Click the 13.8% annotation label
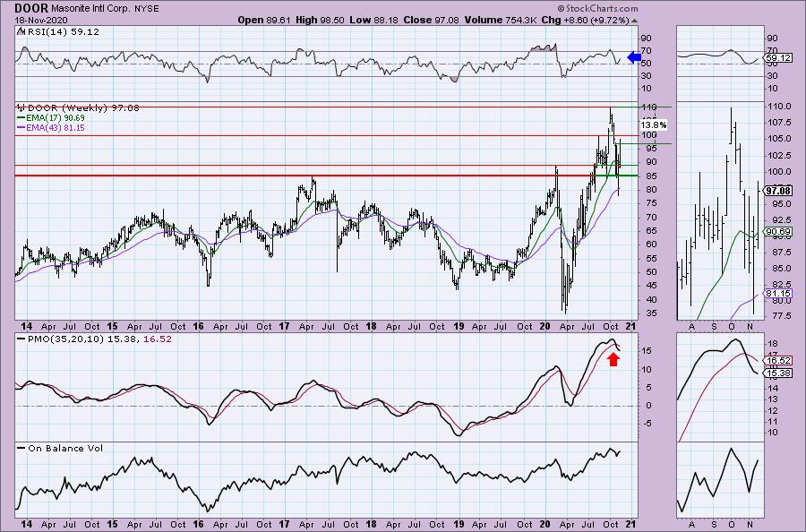This screenshot has width=806, height=532. pyautogui.click(x=654, y=124)
